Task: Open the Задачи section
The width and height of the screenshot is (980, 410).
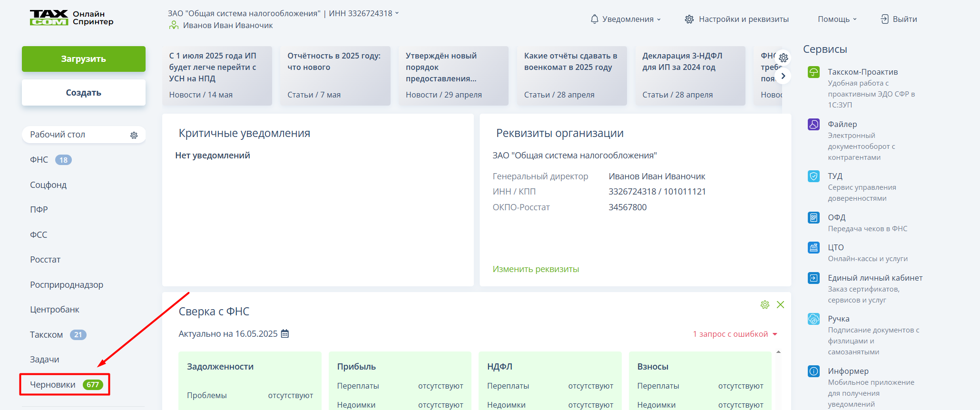Action: coord(45,360)
